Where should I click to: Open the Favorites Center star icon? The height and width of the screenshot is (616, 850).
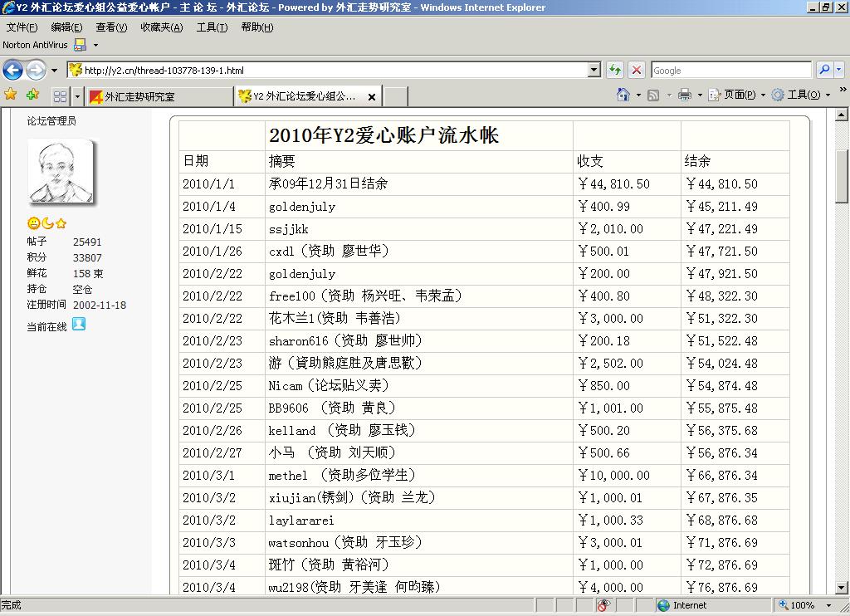pos(10,95)
